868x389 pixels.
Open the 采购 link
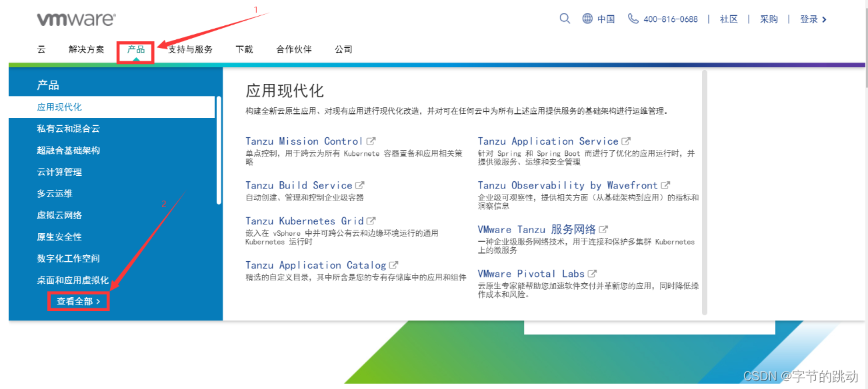pyautogui.click(x=769, y=19)
